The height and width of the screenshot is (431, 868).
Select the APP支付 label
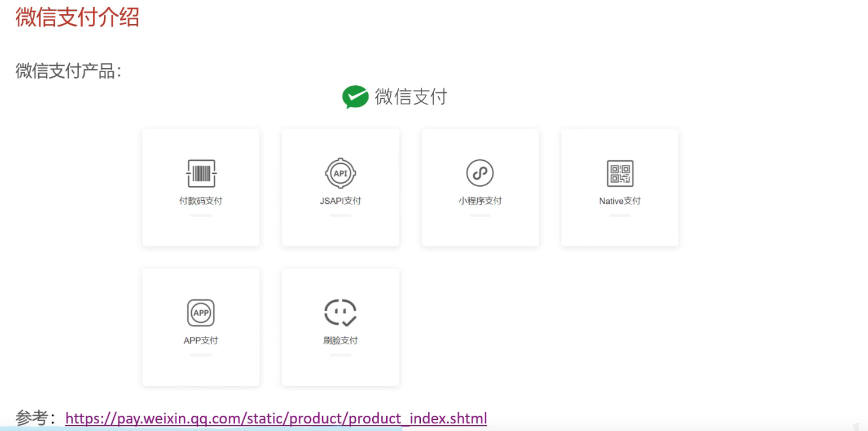click(201, 341)
